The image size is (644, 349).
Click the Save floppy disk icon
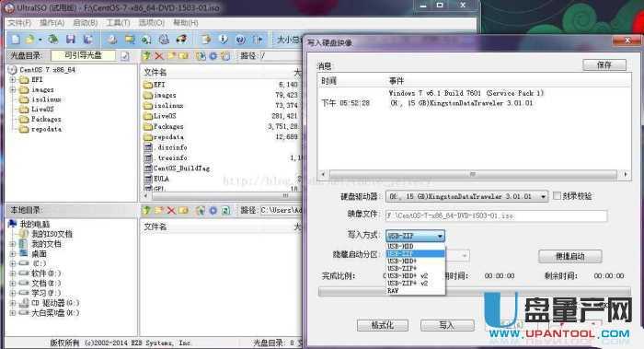pyautogui.click(x=71, y=40)
